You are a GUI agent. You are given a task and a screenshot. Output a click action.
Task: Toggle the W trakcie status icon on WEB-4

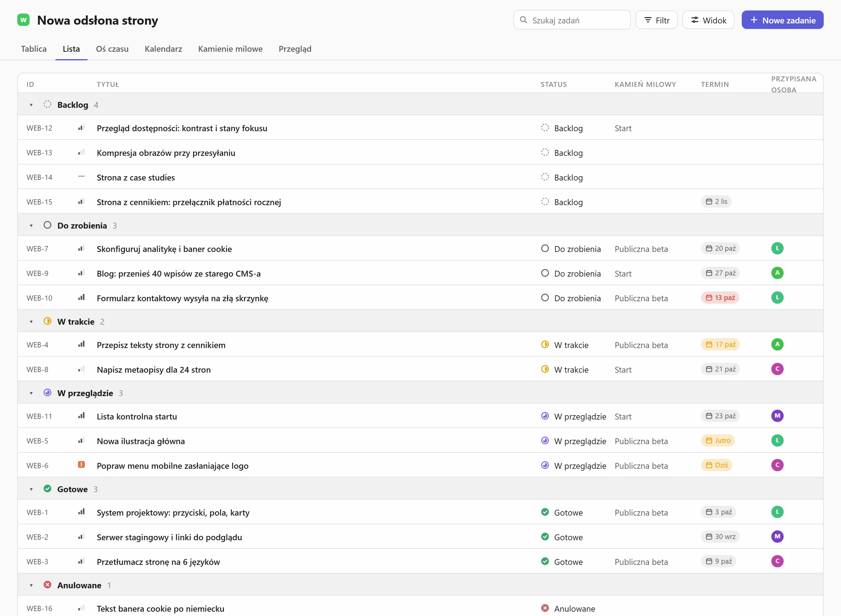(545, 345)
